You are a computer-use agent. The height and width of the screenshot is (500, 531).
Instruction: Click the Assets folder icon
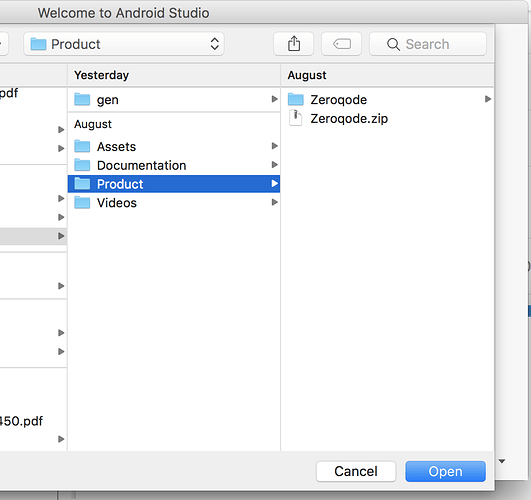coord(82,146)
